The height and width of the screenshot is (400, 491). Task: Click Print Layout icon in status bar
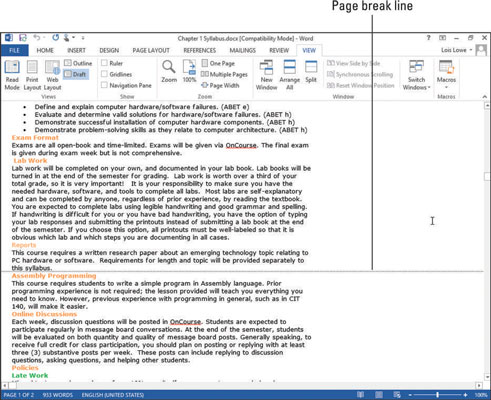379,395
